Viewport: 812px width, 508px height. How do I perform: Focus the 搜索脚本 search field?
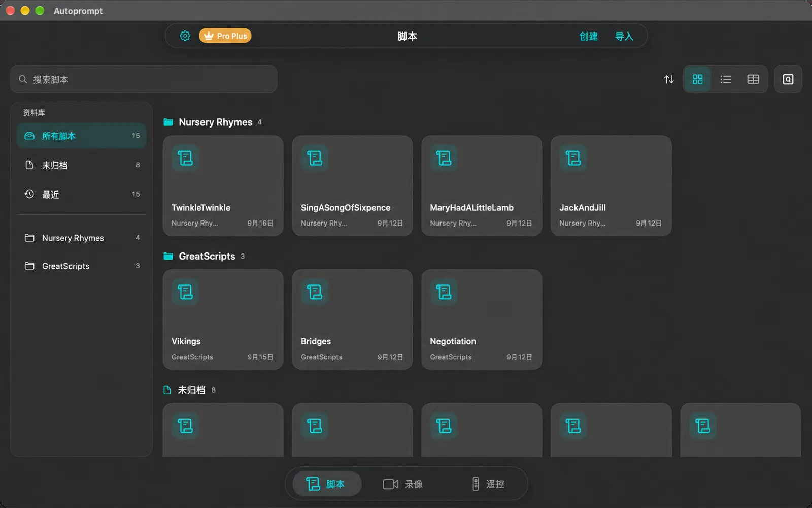[144, 79]
